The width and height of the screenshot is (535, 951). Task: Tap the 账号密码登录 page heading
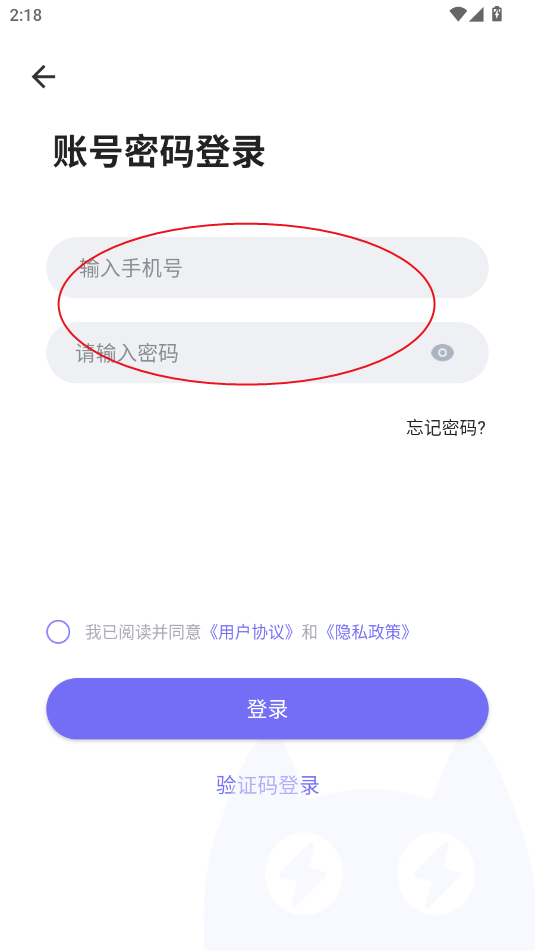(x=159, y=152)
